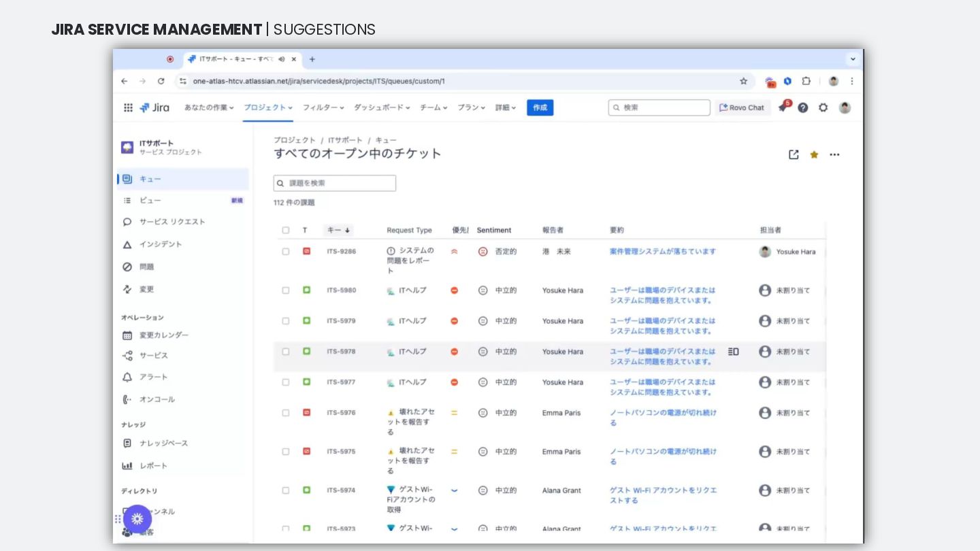The width and height of the screenshot is (980, 551).
Task: Click the 課題を検索 search field
Action: coord(335,183)
